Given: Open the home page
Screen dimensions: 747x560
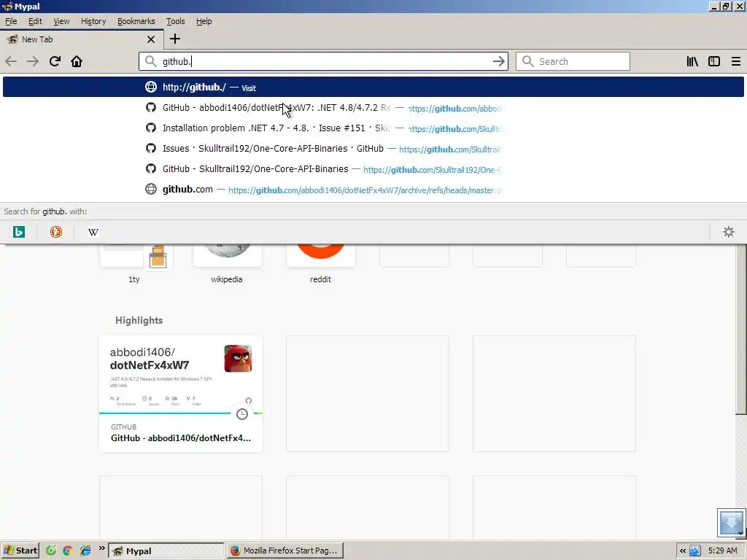Looking at the screenshot, I should [x=77, y=61].
